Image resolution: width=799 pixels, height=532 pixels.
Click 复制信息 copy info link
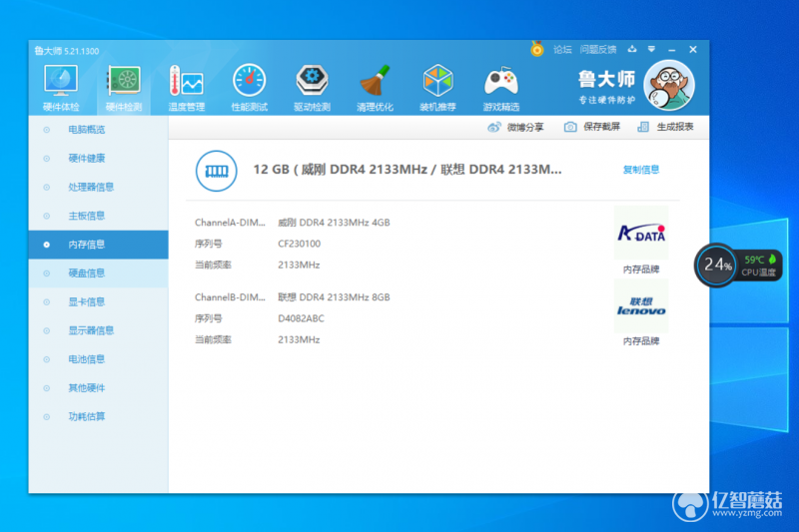[641, 170]
